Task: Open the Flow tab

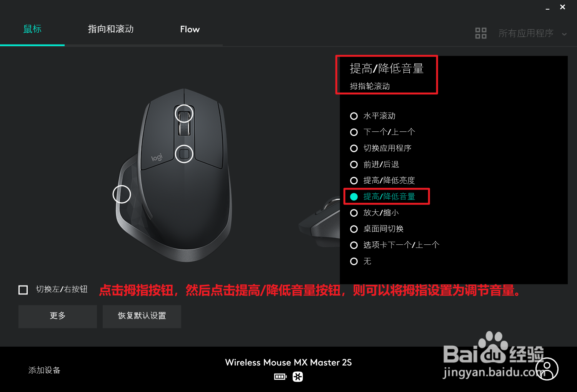Action: [x=190, y=29]
